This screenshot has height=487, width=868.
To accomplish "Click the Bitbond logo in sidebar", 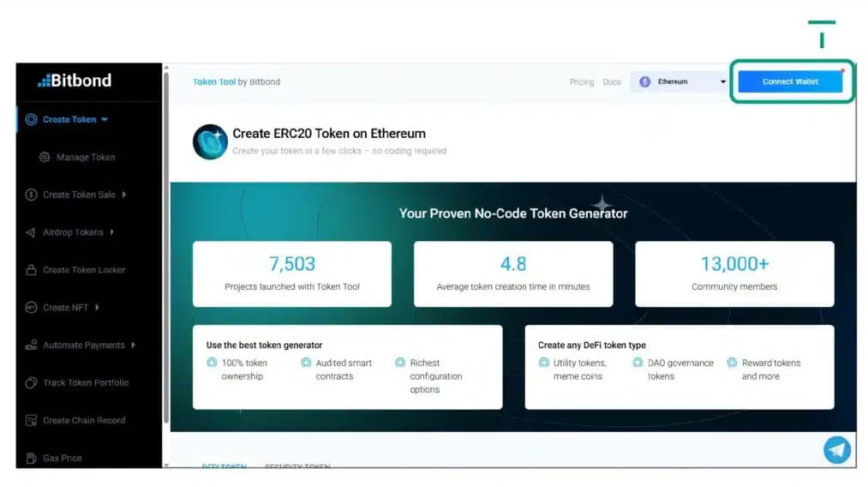I will point(75,81).
